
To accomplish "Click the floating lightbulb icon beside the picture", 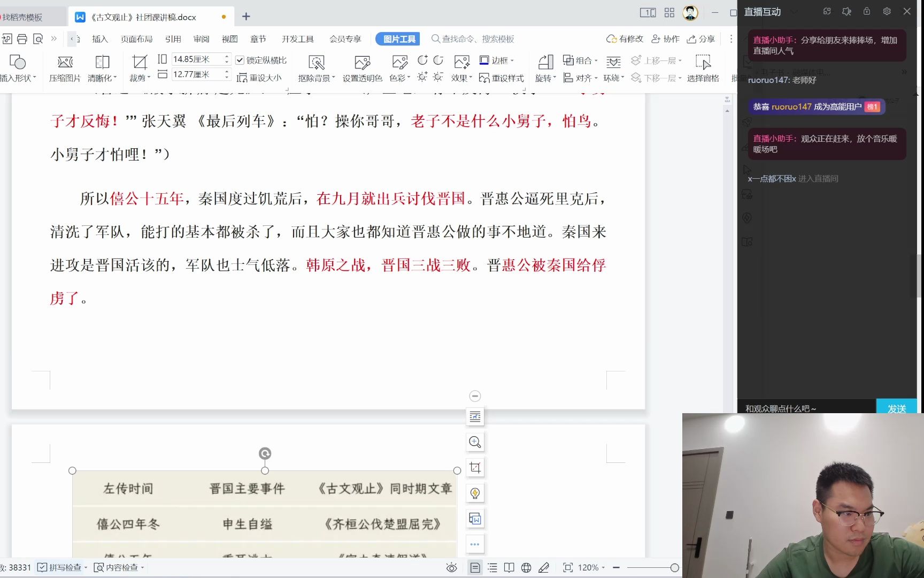I will click(x=475, y=493).
